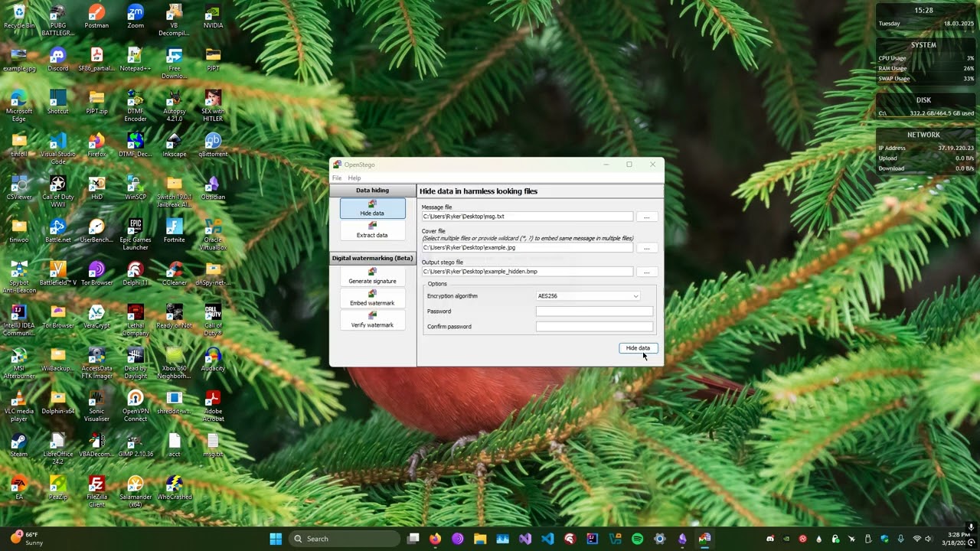Select the HxD desktop shortcut

pyautogui.click(x=96, y=188)
